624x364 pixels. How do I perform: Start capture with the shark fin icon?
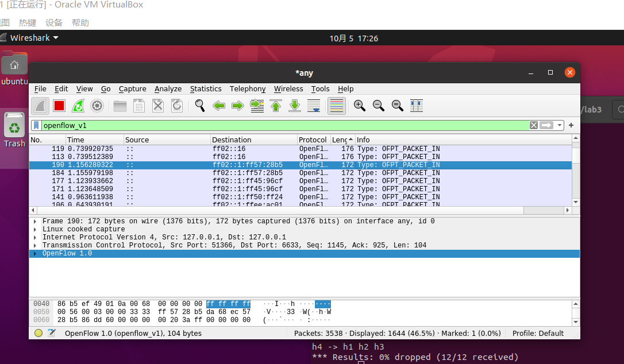click(x=40, y=106)
